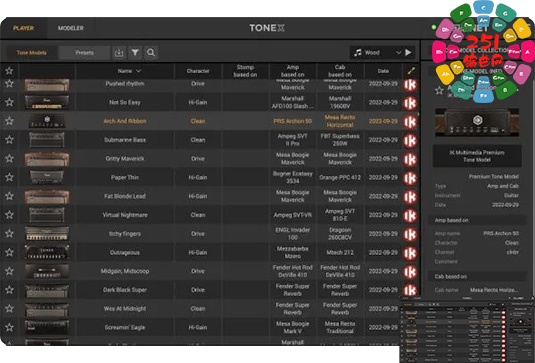Click the Ampeg SVT-VR amp cell

293,215
